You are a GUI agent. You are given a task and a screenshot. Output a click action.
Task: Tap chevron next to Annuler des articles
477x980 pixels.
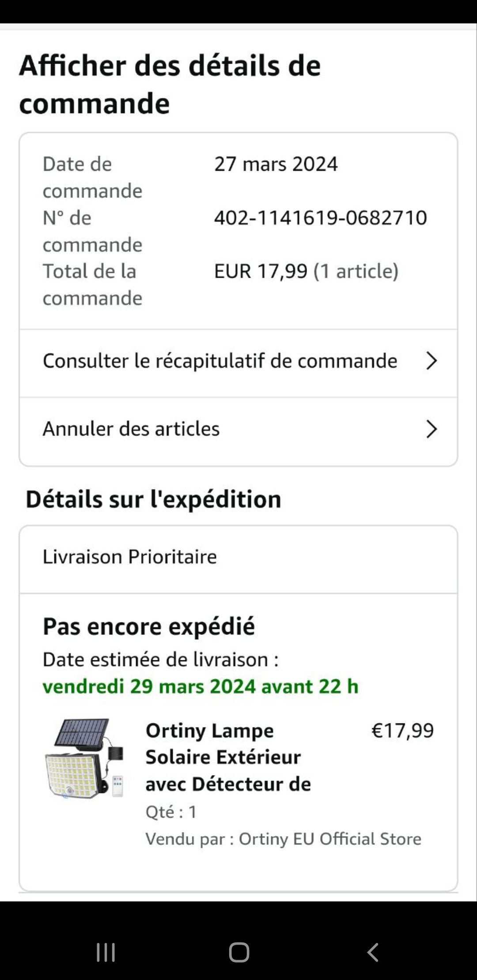point(431,429)
